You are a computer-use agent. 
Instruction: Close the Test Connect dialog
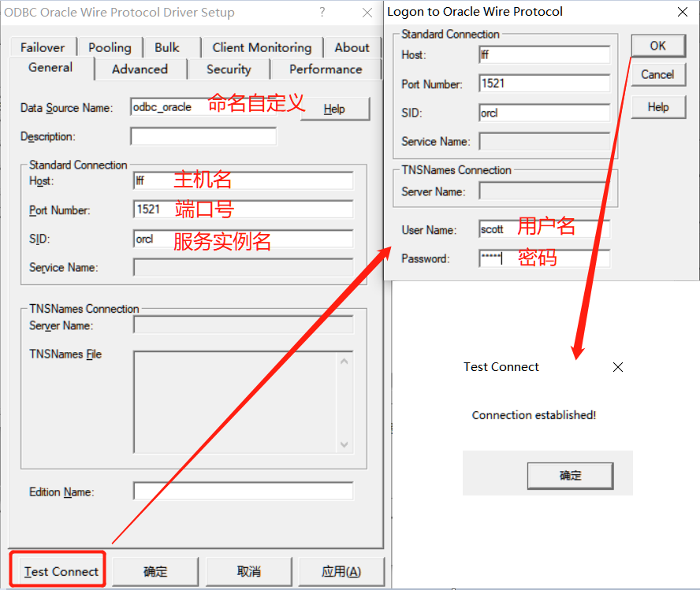618,367
